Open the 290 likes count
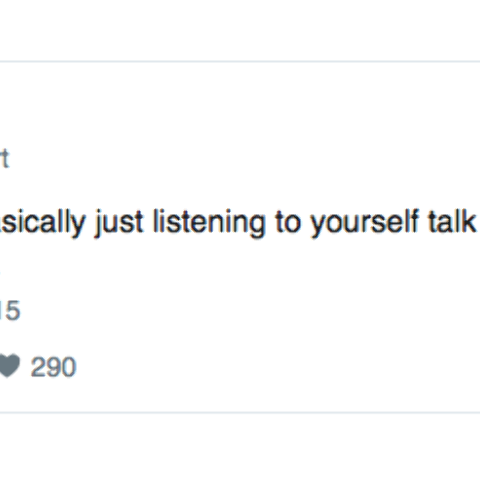The height and width of the screenshot is (480, 480). 53,367
